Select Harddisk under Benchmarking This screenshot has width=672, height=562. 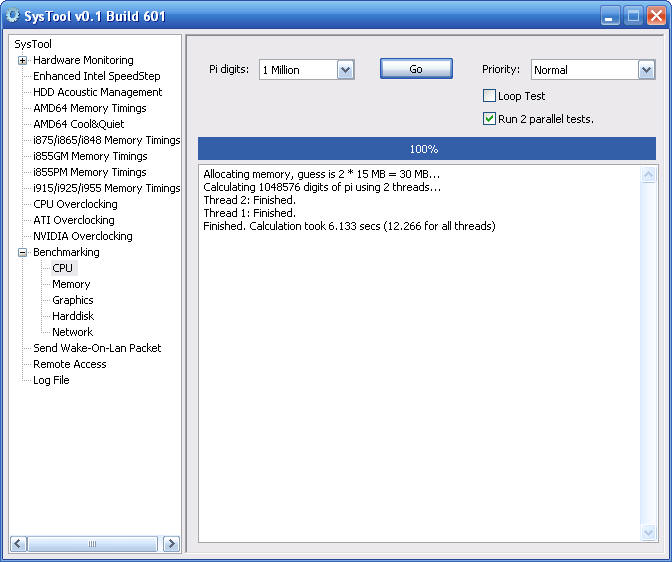click(x=73, y=316)
